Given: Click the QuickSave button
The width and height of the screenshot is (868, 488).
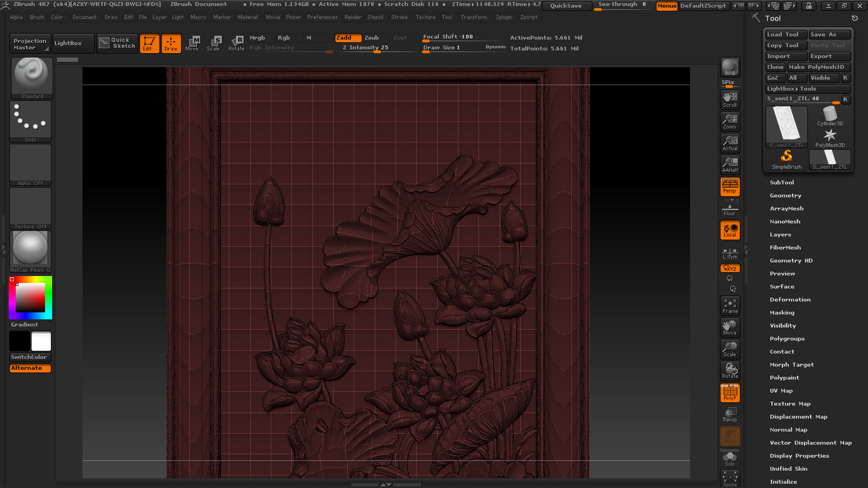Looking at the screenshot, I should click(x=566, y=6).
